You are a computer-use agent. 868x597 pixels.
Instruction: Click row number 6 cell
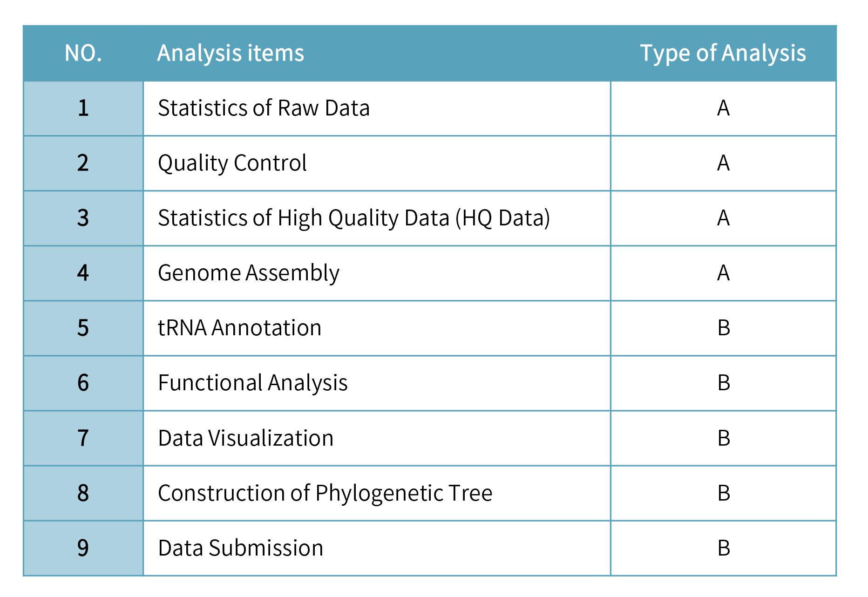click(x=83, y=383)
